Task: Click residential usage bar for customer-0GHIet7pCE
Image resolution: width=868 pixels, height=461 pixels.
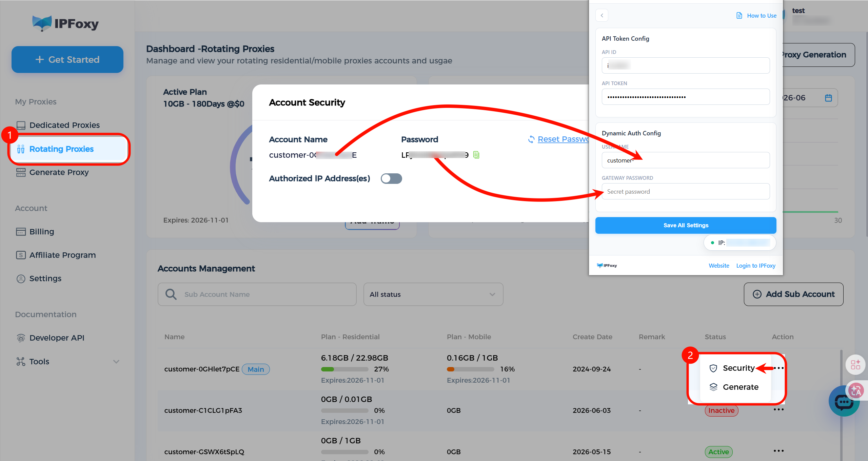Action: 344,369
